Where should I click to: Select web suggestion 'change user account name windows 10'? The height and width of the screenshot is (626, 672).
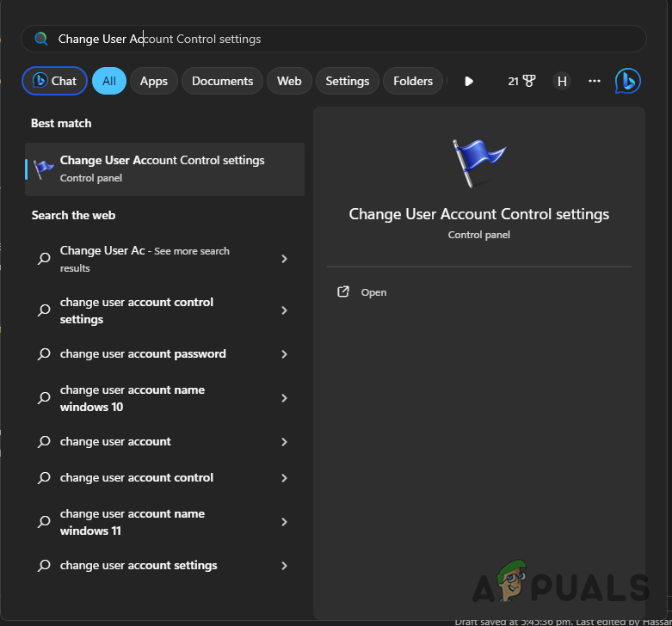click(x=165, y=398)
